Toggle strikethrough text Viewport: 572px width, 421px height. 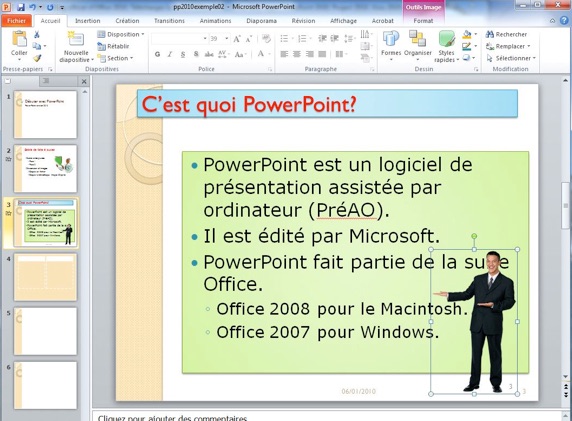(x=209, y=54)
